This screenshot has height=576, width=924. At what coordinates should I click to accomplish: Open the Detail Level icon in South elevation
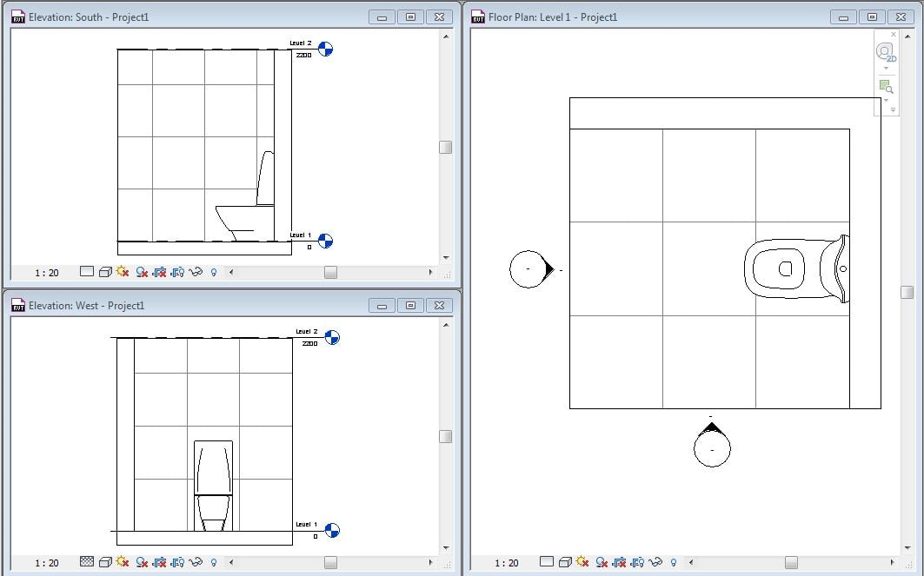pyautogui.click(x=86, y=272)
